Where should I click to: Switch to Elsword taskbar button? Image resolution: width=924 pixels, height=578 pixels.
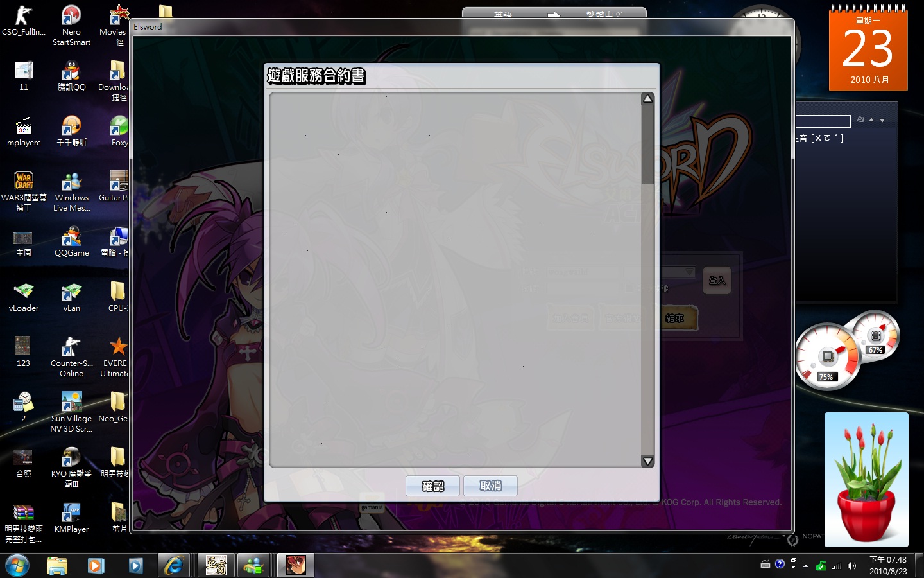coord(296,565)
